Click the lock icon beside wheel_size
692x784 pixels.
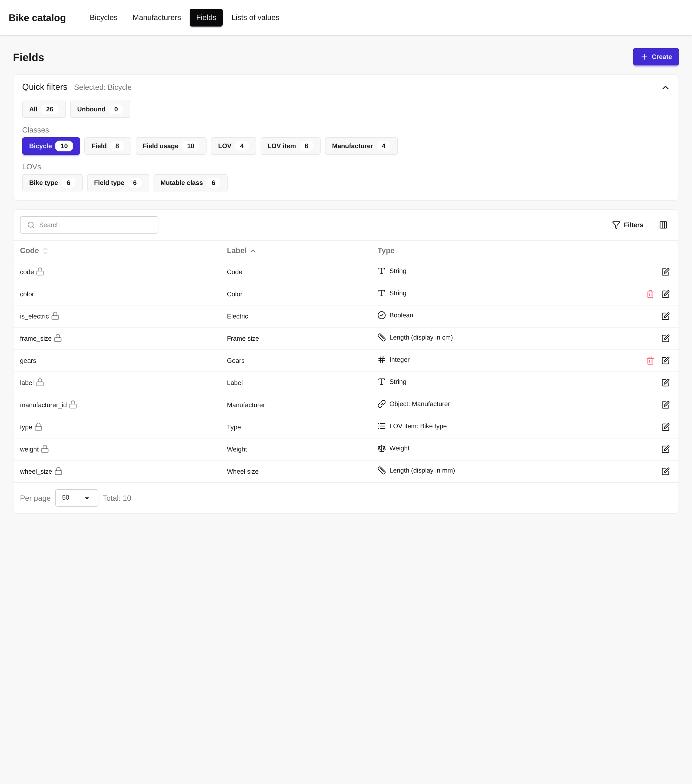pyautogui.click(x=58, y=471)
